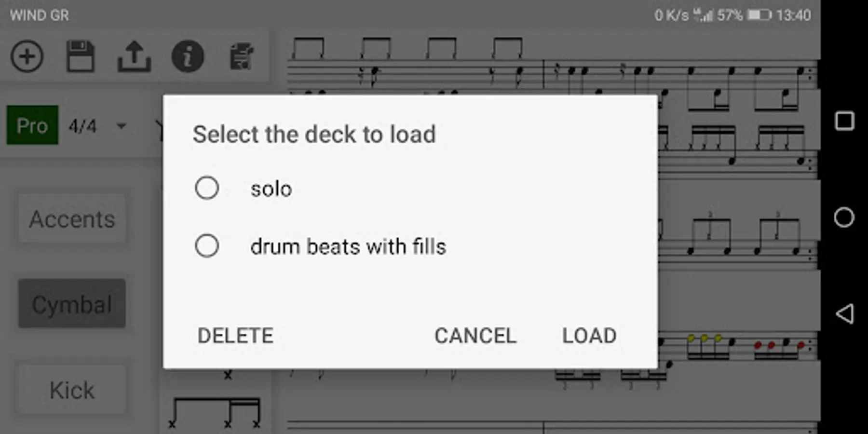Switch to the Cymbal category
This screenshot has height=434, width=868.
coord(72,304)
